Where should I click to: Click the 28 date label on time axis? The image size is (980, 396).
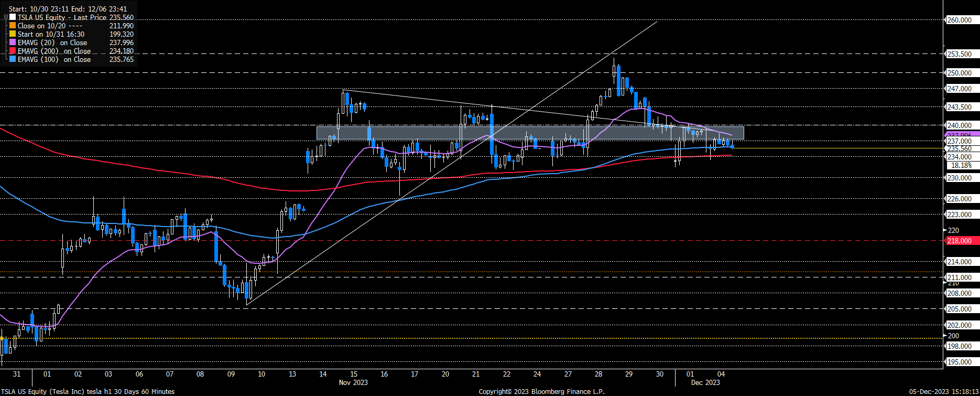tap(598, 374)
